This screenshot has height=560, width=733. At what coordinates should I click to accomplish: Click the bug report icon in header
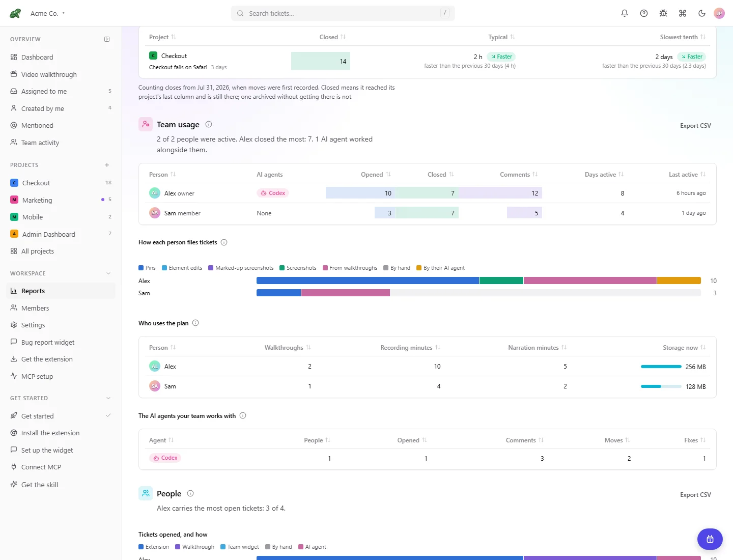(x=663, y=13)
